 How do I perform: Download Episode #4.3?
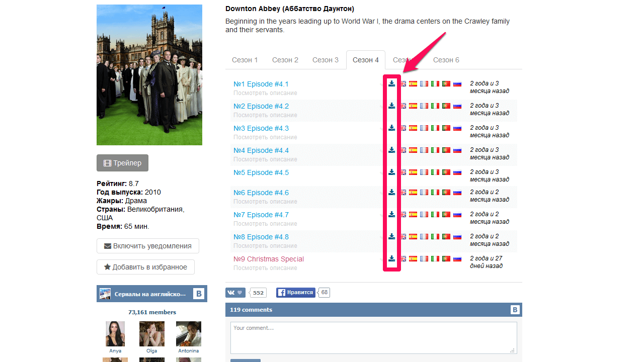point(392,128)
